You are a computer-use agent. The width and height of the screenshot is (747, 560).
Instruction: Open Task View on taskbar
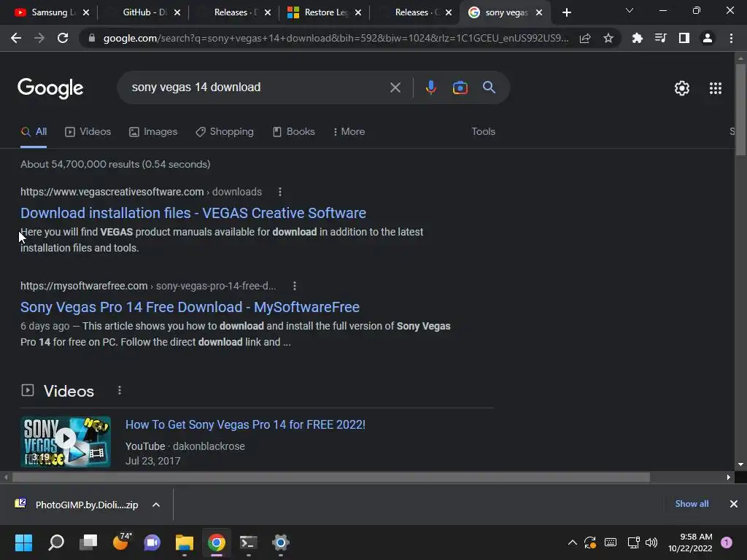[88, 542]
